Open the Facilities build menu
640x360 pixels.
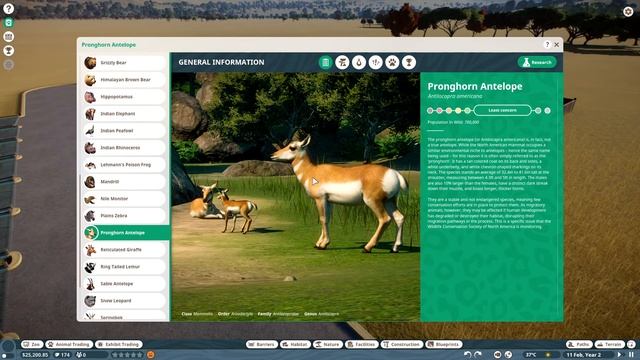pyautogui.click(x=362, y=344)
